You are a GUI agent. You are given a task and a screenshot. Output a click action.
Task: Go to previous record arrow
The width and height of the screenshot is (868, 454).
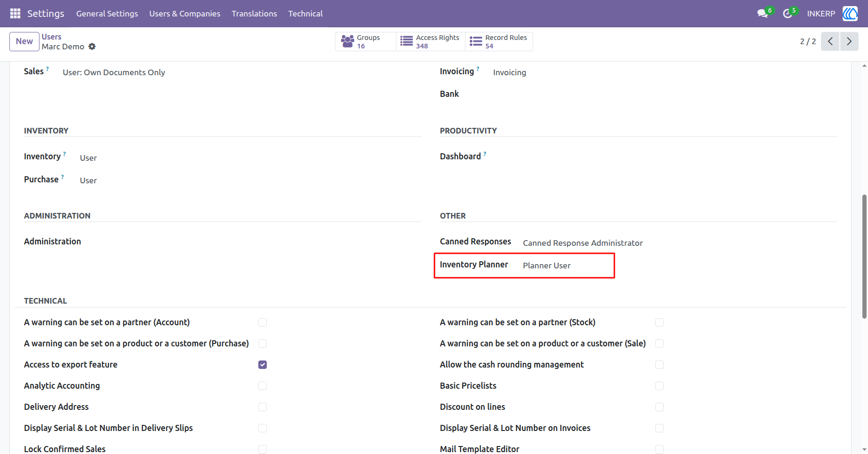(x=830, y=41)
